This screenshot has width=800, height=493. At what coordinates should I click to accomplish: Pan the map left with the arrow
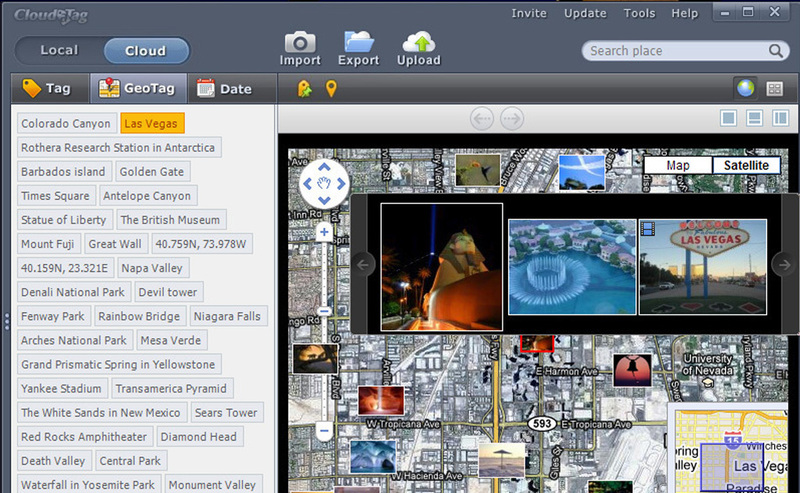click(307, 184)
